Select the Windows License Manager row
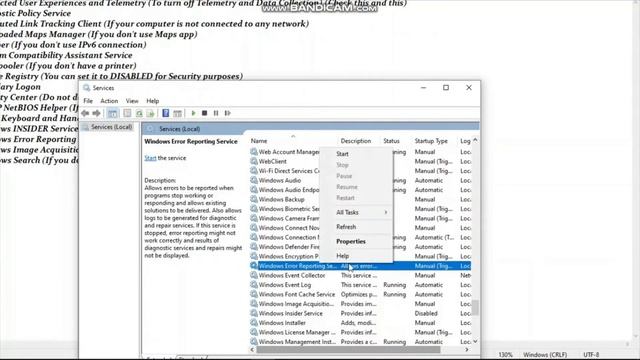Screen dimensions: 640x360 (x=360, y=332)
